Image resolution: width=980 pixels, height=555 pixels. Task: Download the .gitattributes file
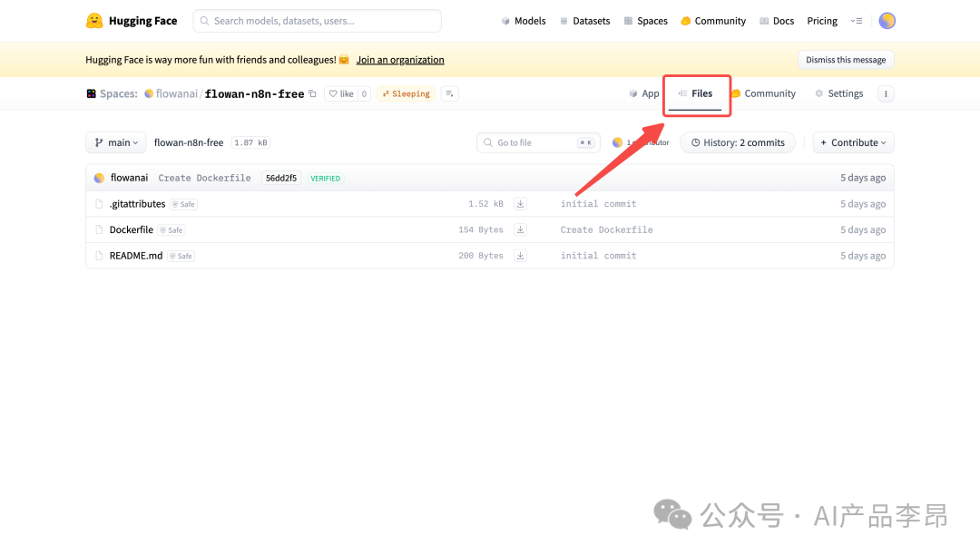click(520, 204)
